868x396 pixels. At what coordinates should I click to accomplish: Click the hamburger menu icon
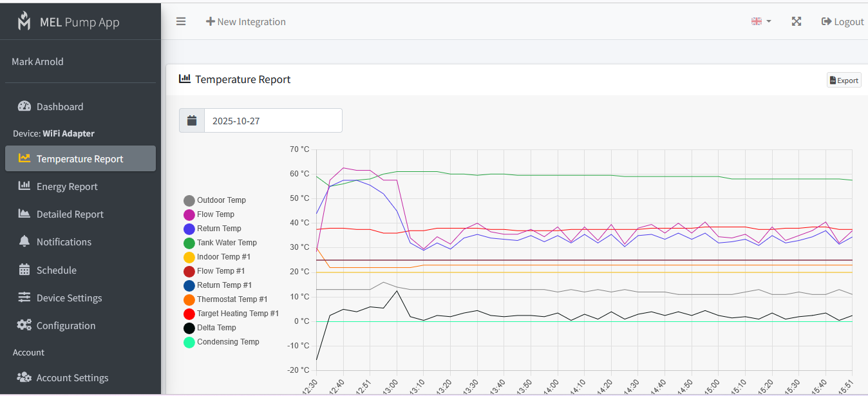tap(181, 21)
